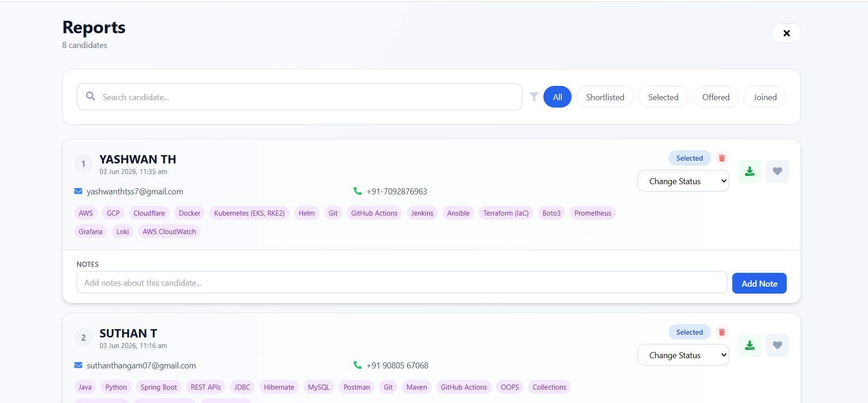Click the filter funnel icon
This screenshot has width=868, height=403.
[534, 96]
